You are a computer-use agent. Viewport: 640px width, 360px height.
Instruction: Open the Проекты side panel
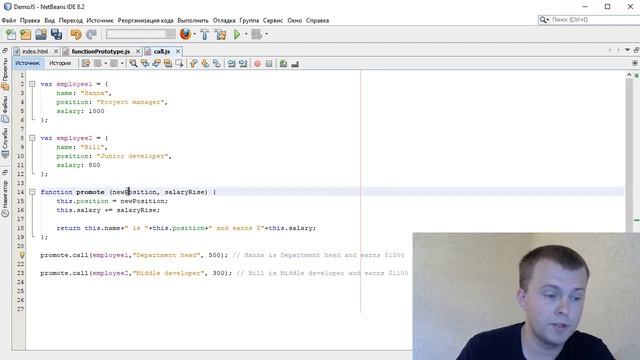5,73
